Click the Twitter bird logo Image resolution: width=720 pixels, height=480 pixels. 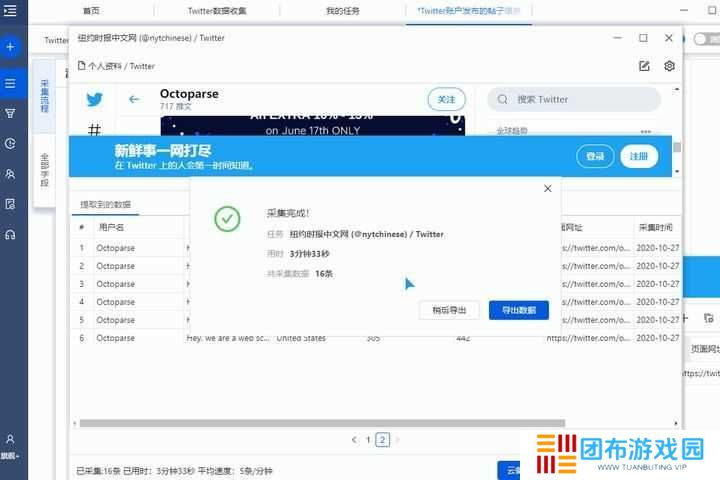(x=95, y=99)
